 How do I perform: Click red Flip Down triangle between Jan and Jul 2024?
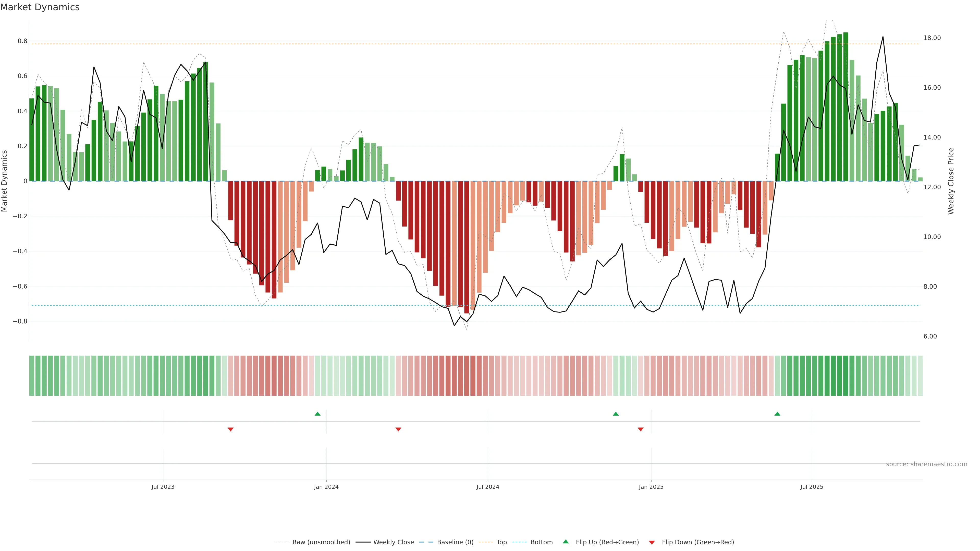[x=398, y=429]
